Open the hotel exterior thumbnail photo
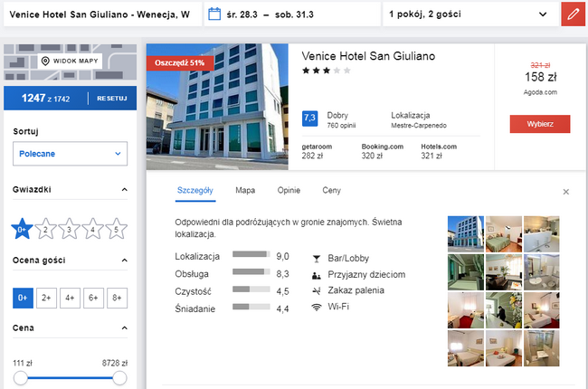The image size is (588, 389). [466, 234]
